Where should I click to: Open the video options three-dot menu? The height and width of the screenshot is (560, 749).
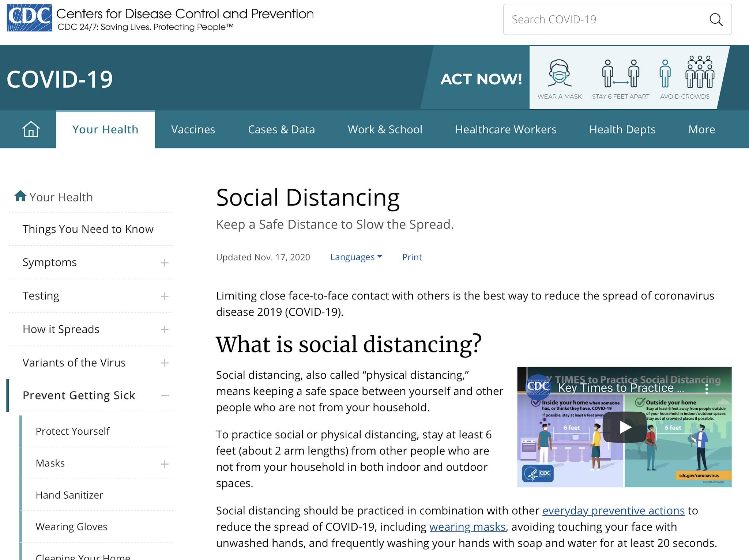point(707,389)
